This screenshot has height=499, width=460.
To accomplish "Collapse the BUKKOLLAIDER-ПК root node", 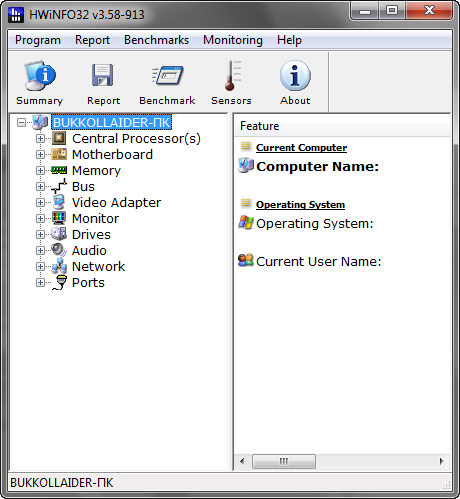I will click(21, 123).
